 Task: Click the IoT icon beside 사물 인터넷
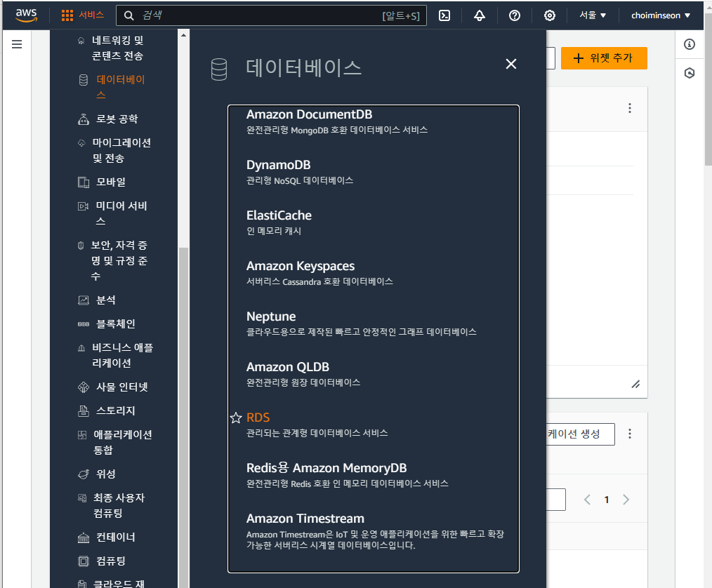point(84,387)
